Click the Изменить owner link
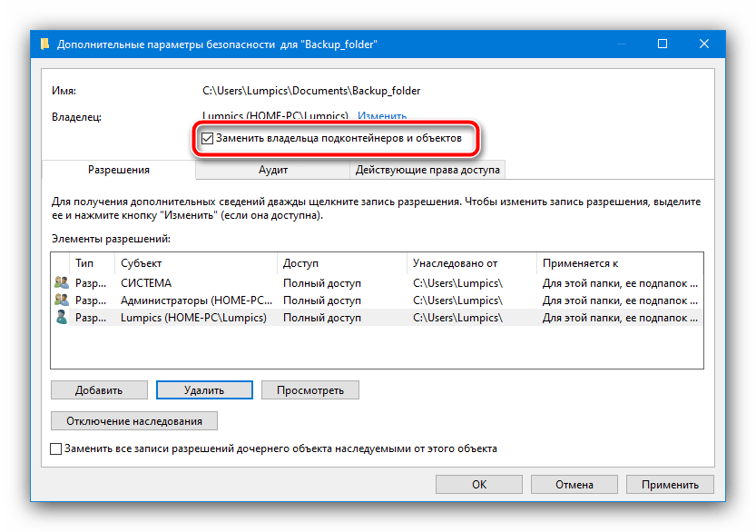756x532 pixels. 381,116
